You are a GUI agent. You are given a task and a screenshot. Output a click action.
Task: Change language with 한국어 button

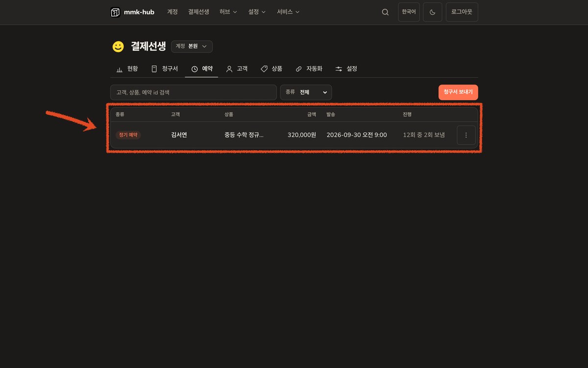click(409, 12)
